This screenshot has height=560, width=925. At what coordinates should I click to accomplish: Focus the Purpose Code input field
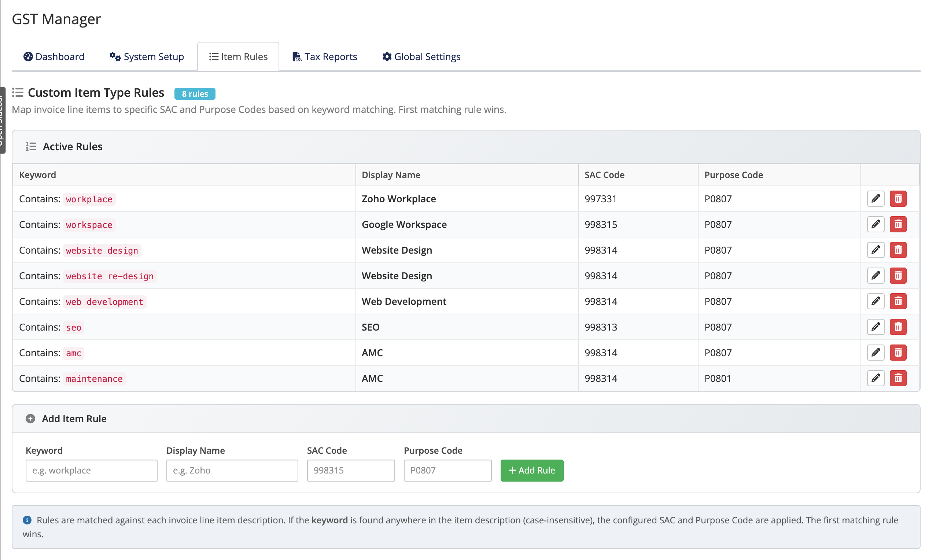click(447, 470)
